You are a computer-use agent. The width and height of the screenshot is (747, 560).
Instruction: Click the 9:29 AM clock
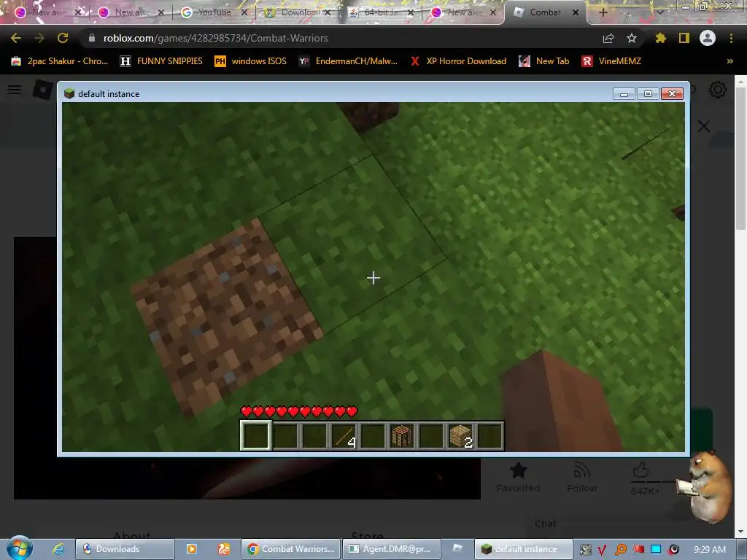(x=709, y=550)
